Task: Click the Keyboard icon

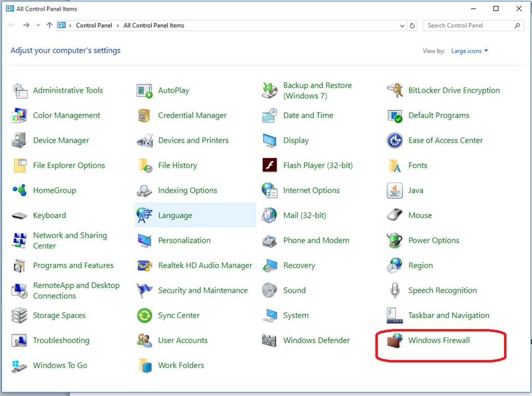Action: tap(19, 216)
